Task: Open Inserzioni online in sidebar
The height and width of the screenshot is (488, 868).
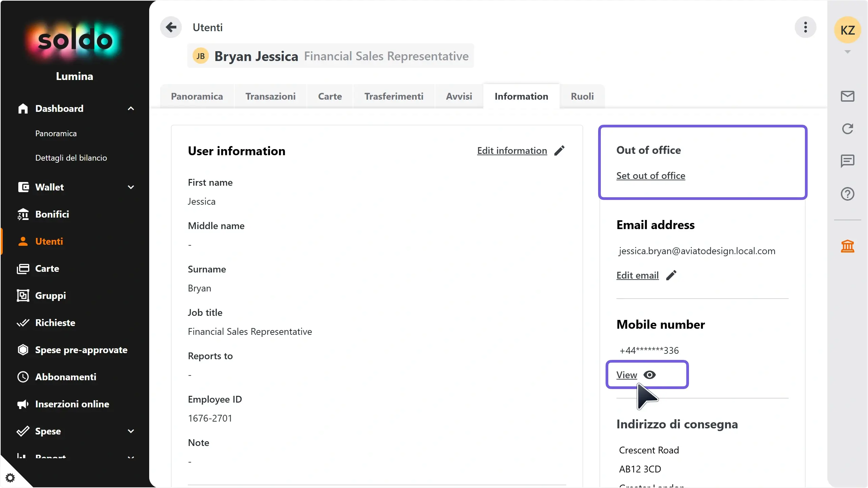Action: pyautogui.click(x=72, y=404)
